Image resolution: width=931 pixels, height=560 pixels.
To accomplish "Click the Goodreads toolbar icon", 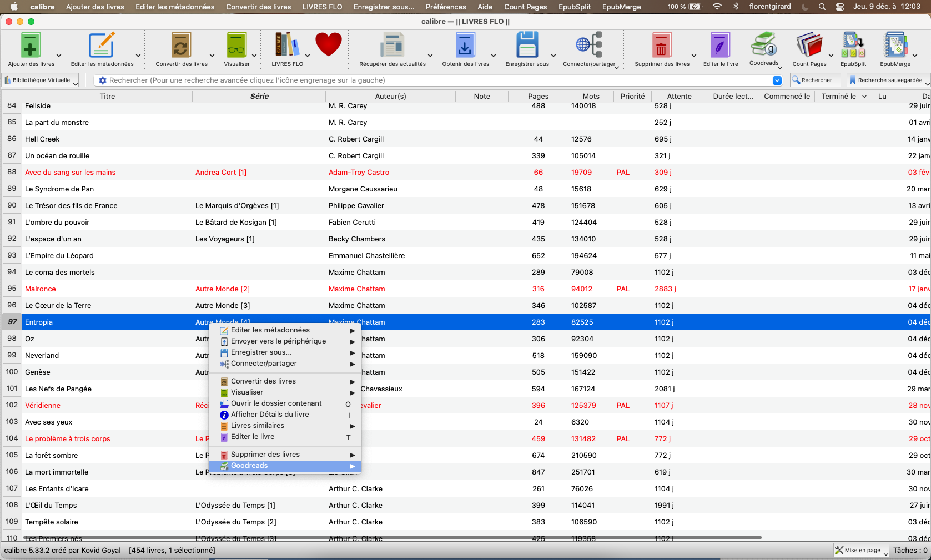I will (x=764, y=44).
